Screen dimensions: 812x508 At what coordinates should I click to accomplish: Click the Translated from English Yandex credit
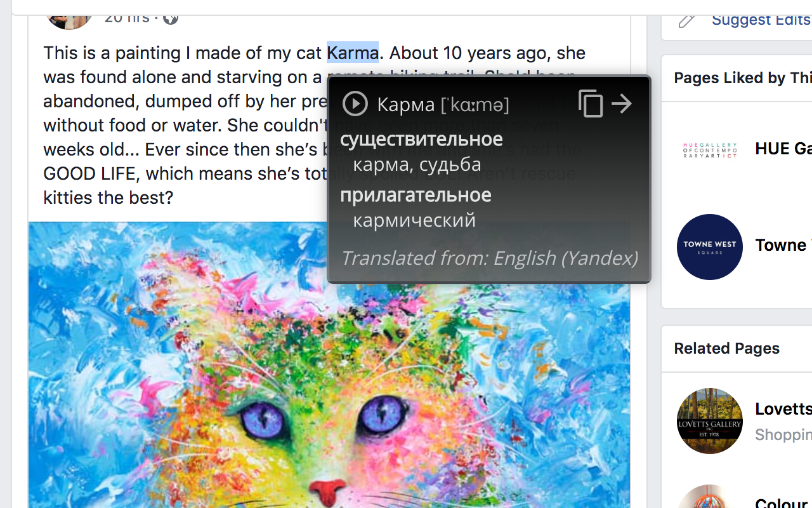tap(489, 258)
